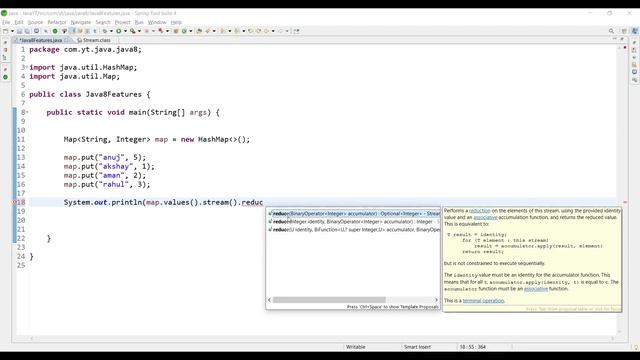Click the proposal list scroll-right arrow
This screenshot has height=360, width=640.
pyautogui.click(x=436, y=300)
